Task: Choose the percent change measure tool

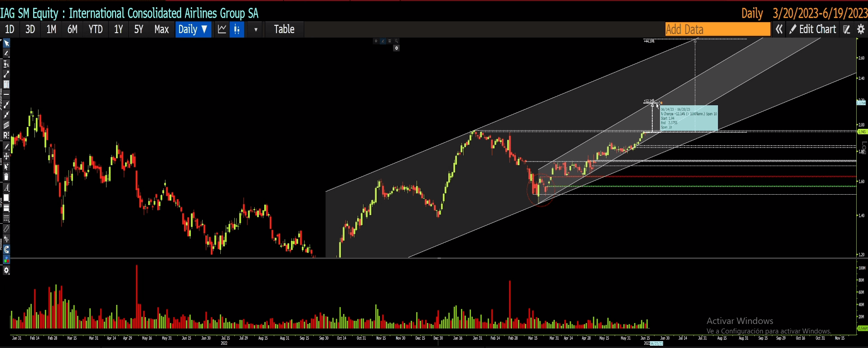Action: pos(6,64)
